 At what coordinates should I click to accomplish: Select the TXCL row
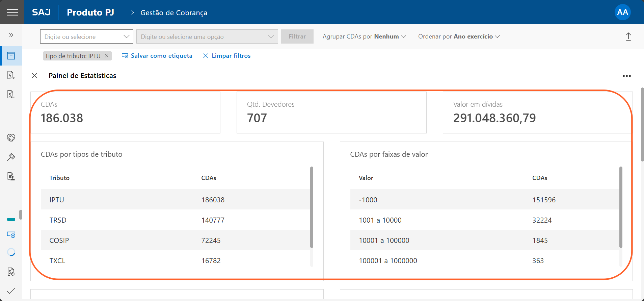click(176, 260)
